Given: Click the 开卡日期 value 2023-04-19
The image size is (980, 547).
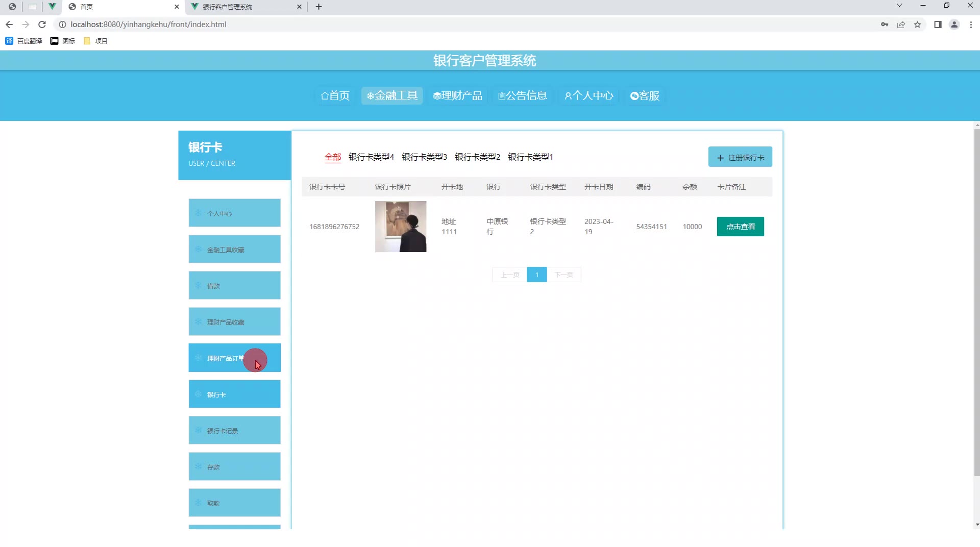Looking at the screenshot, I should coord(599,227).
